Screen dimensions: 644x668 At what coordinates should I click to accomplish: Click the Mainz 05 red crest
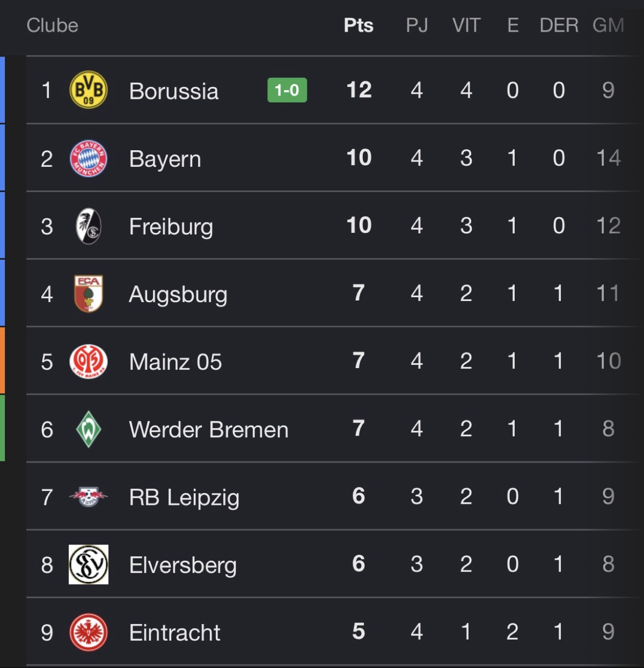[89, 361]
